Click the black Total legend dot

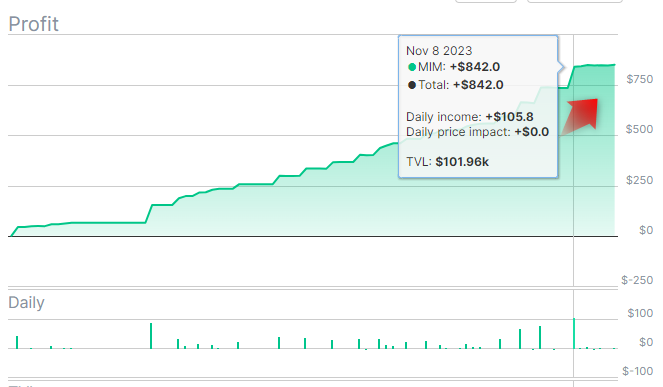[x=411, y=85]
